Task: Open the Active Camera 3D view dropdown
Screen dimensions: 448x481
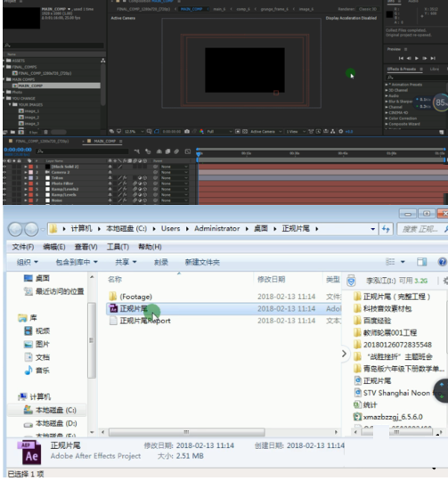Action: click(x=265, y=131)
